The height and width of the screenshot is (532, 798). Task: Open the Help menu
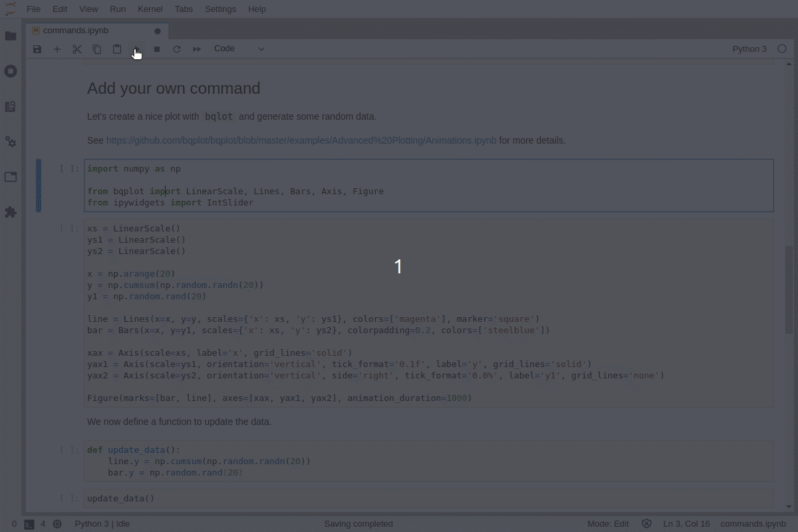[x=257, y=9]
